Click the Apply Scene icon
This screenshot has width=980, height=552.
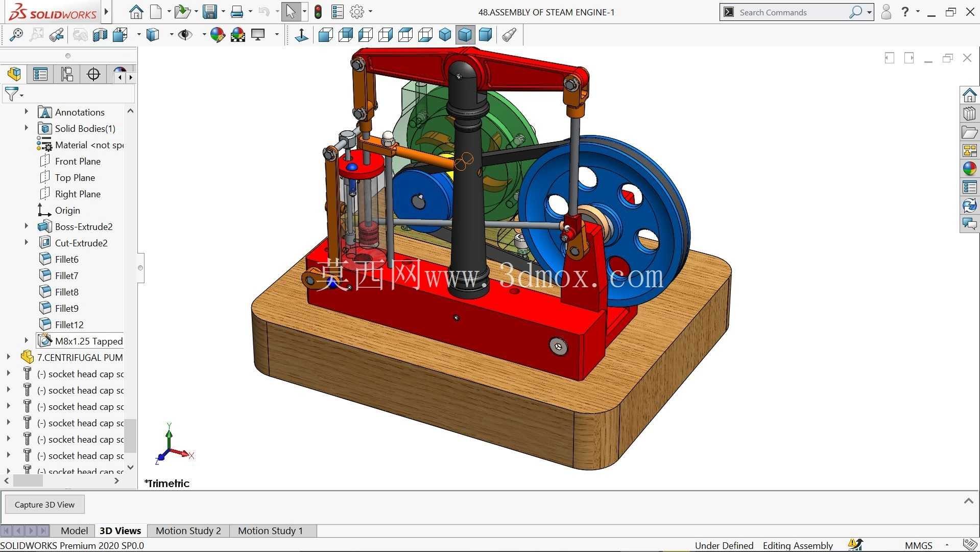238,35
